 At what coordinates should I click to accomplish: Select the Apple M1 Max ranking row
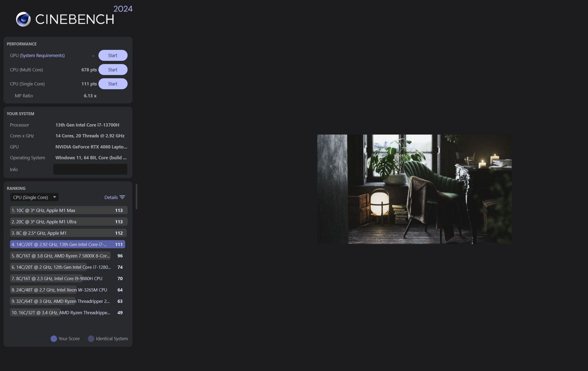pyautogui.click(x=69, y=210)
